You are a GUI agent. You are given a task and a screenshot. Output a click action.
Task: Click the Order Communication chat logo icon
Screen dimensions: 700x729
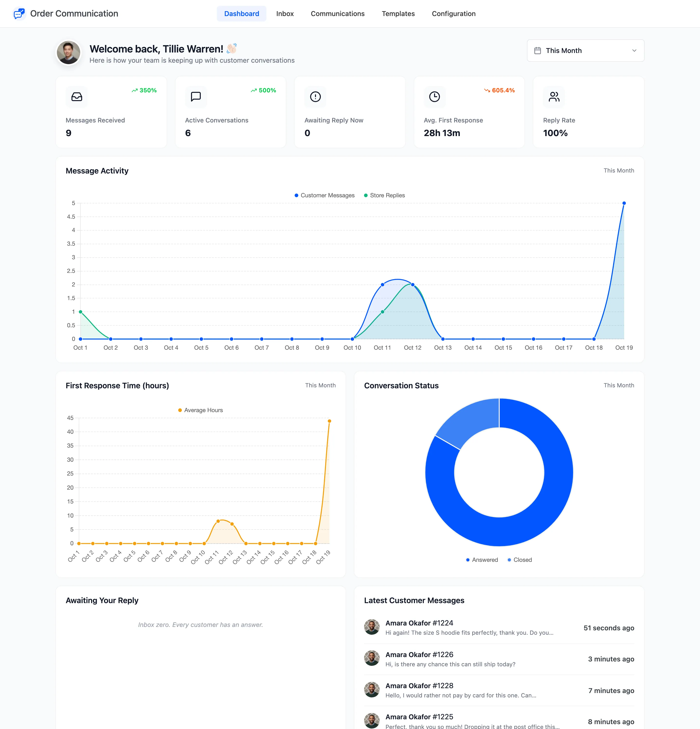(19, 14)
